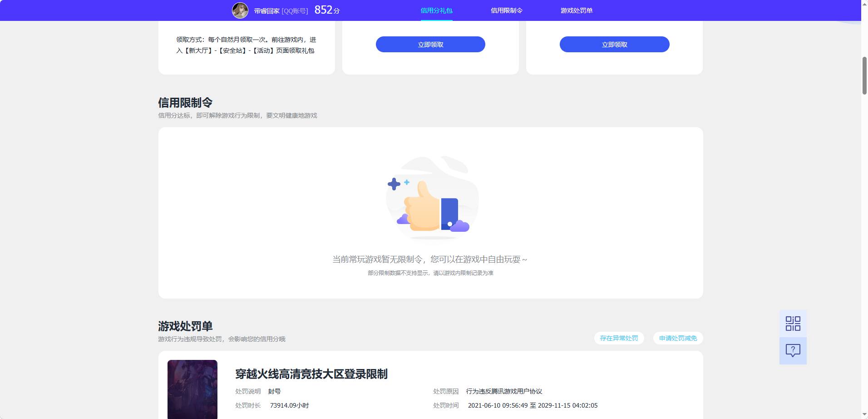Click the right card's 立即领取 button

pos(614,45)
